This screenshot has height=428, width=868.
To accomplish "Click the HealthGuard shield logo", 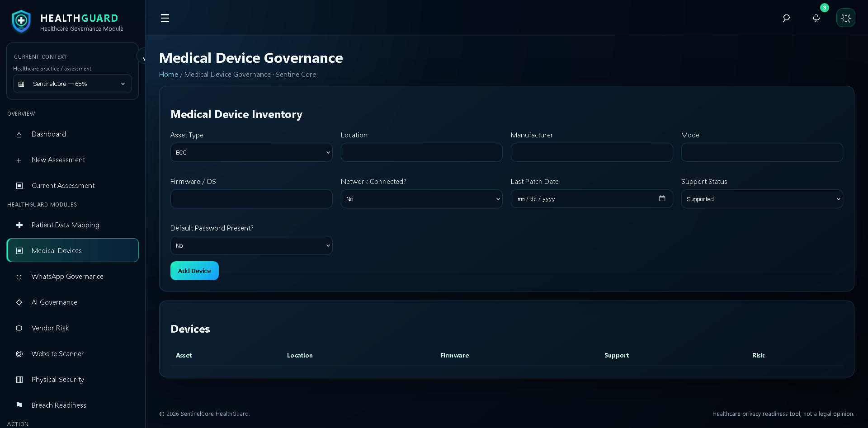I will coord(21,21).
